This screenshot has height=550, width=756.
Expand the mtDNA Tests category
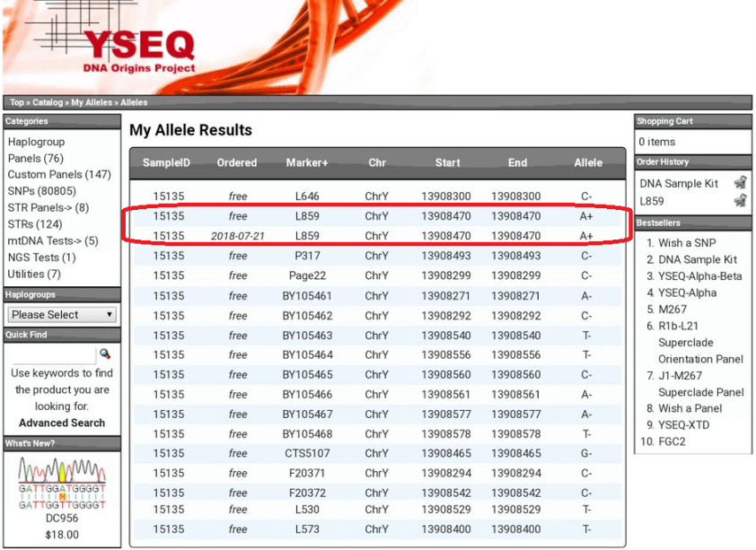coord(52,240)
